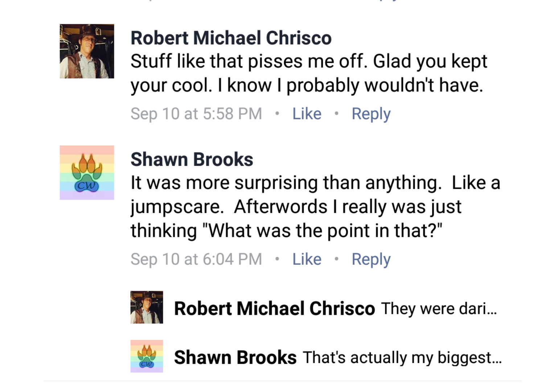The height and width of the screenshot is (392, 534).
Task: Open Shawn Brooks' profile from main comment name
Action: click(192, 159)
